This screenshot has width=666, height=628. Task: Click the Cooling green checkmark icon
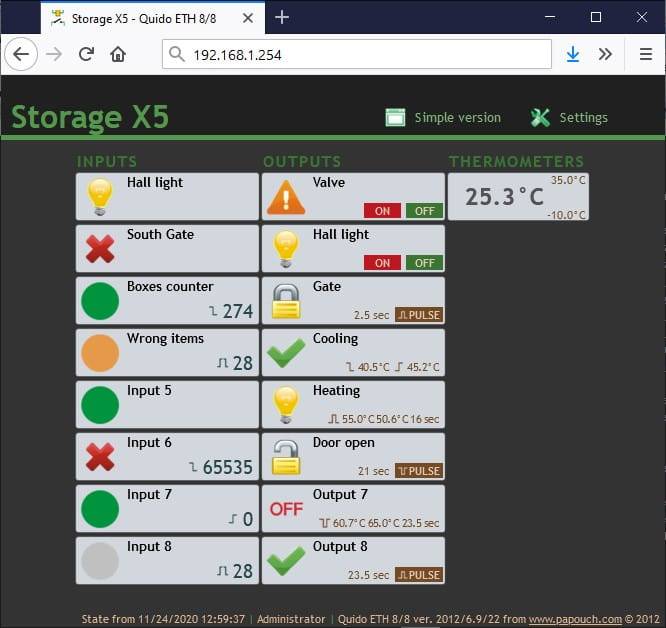point(286,353)
